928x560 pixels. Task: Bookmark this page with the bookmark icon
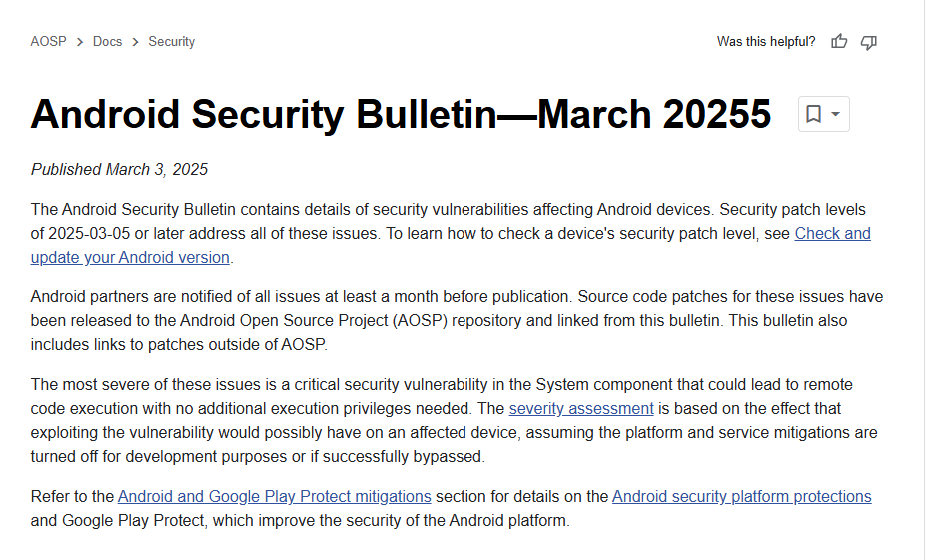[x=814, y=115]
